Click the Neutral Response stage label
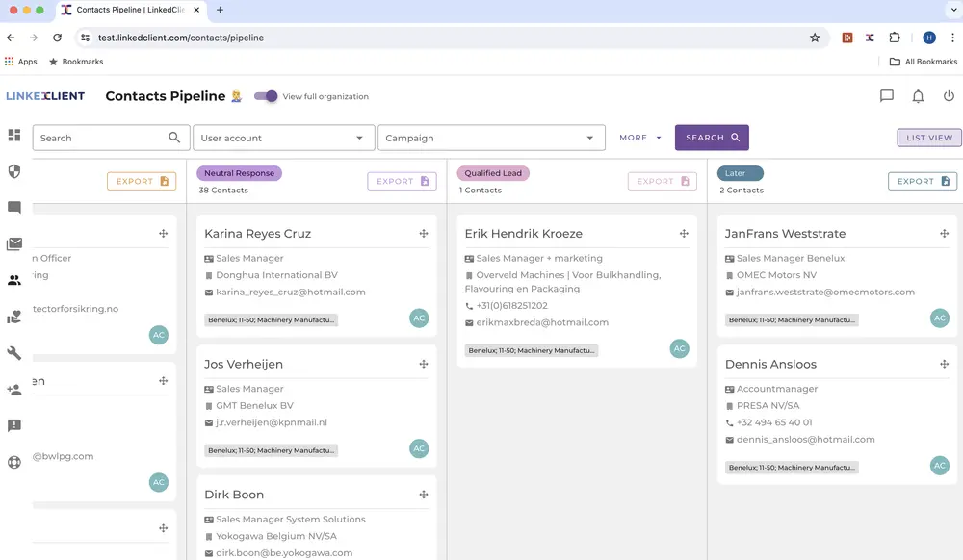Image resolution: width=963 pixels, height=560 pixels. tap(239, 173)
